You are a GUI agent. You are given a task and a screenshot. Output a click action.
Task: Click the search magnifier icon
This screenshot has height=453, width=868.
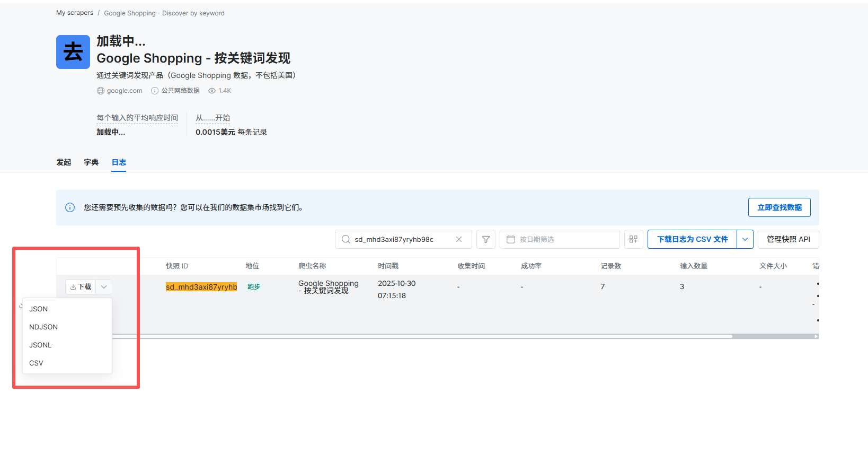[x=346, y=239]
